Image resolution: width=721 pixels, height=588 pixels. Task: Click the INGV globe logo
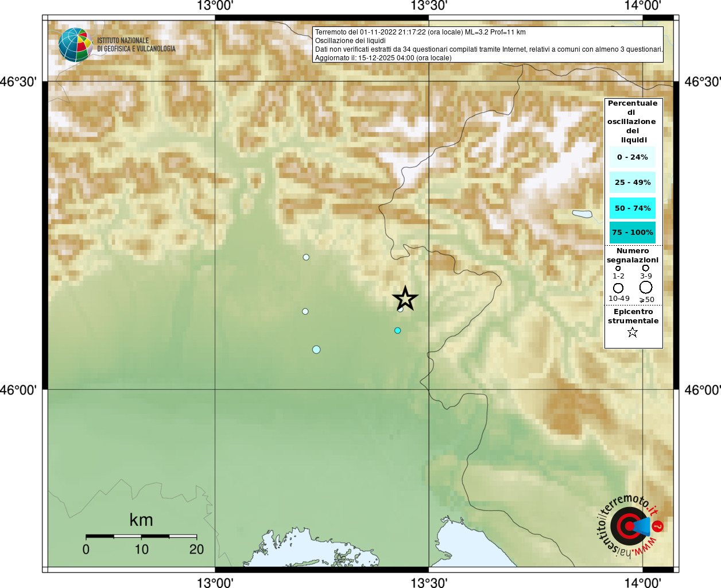(75, 45)
